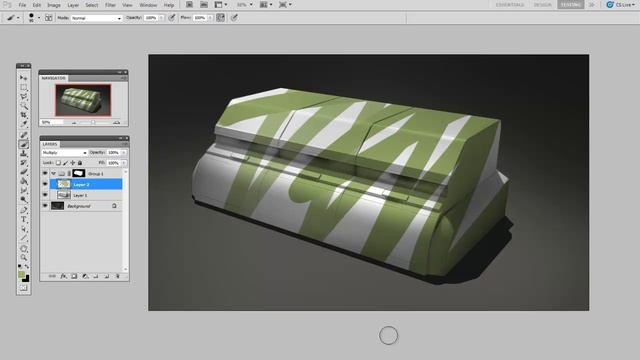The width and height of the screenshot is (640, 360).
Task: Hide the Group 1 layer group
Action: [45, 173]
